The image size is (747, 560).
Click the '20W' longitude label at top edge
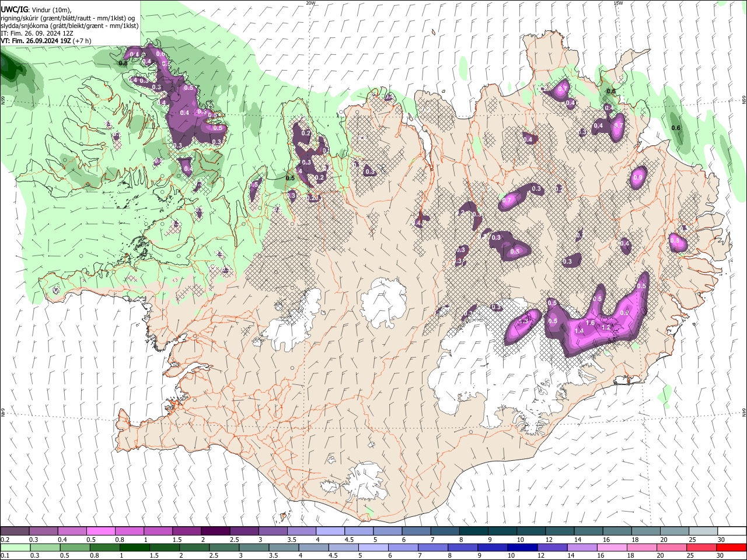[310, 3]
